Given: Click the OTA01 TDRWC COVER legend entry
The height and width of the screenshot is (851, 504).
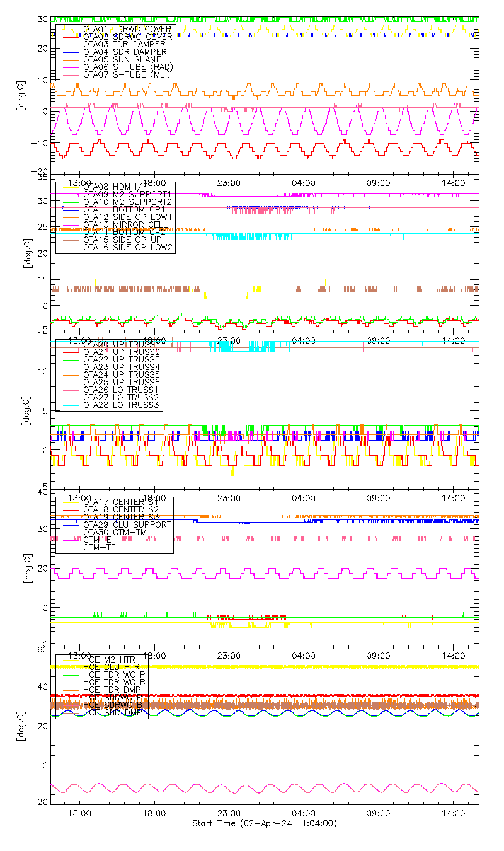Looking at the screenshot, I should pyautogui.click(x=119, y=29).
